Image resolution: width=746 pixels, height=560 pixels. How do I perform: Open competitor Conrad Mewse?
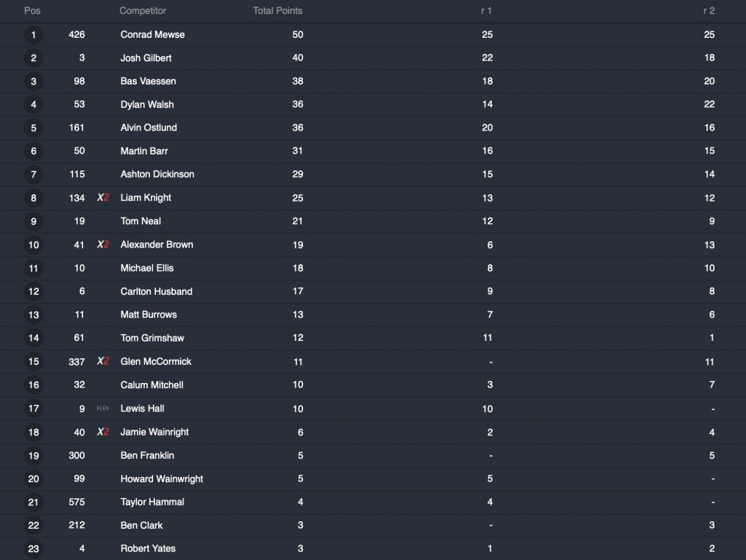[152, 35]
